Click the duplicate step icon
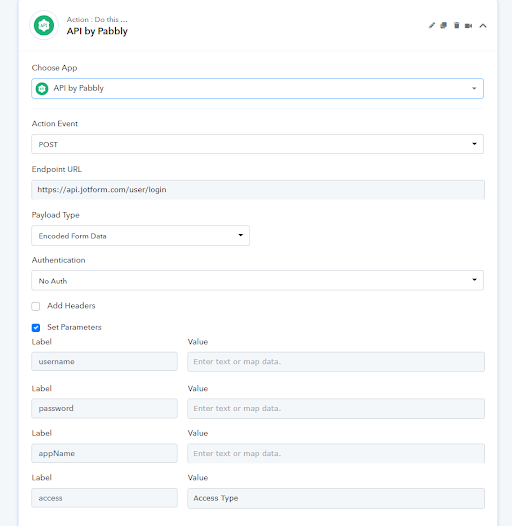 coord(444,25)
